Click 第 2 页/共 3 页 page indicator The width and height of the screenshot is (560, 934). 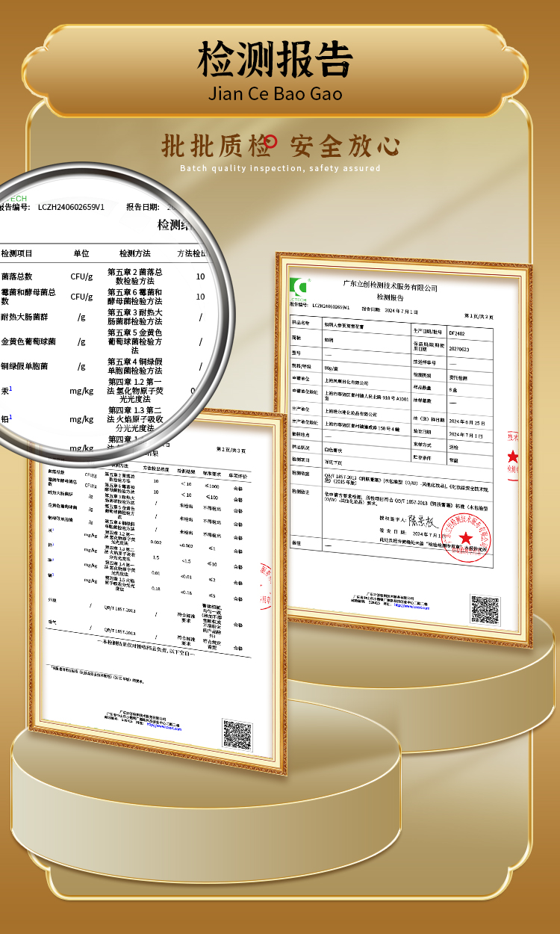coord(231,450)
